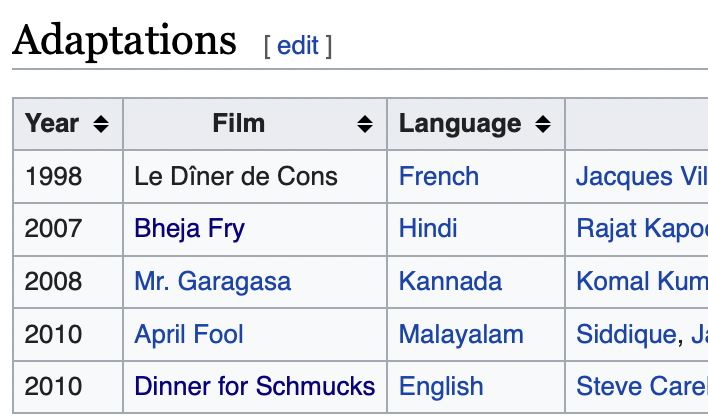Click the French language link
708x420 pixels.
[x=439, y=176]
